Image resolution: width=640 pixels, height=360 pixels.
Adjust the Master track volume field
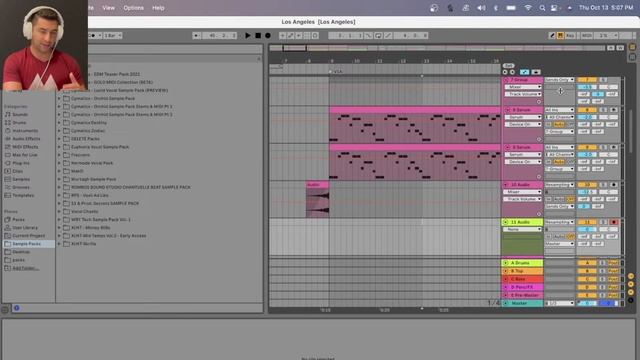[587, 303]
